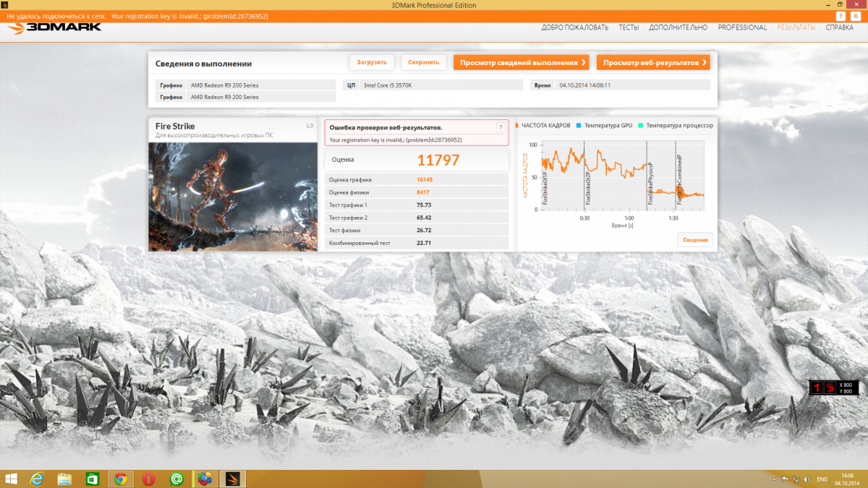Click the graphics score value 16145
This screenshot has width=868, height=488.
(x=425, y=179)
